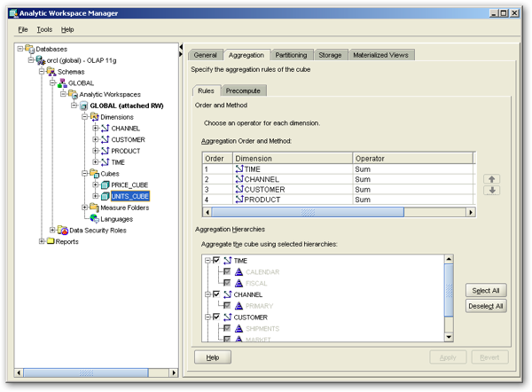Screen dimensions: 532x392
Task: Click the Select All button
Action: [x=486, y=291]
